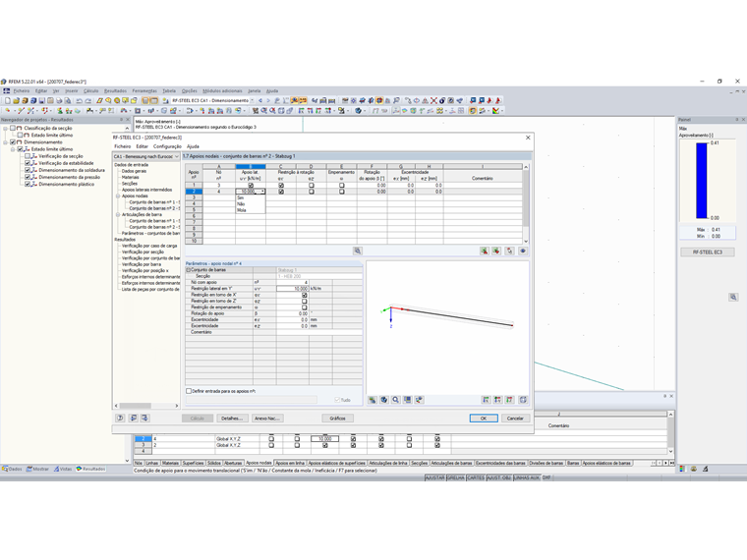This screenshot has width=747, height=560.
Task: Click the red X delete icon in main toolbar
Action: 433,100
